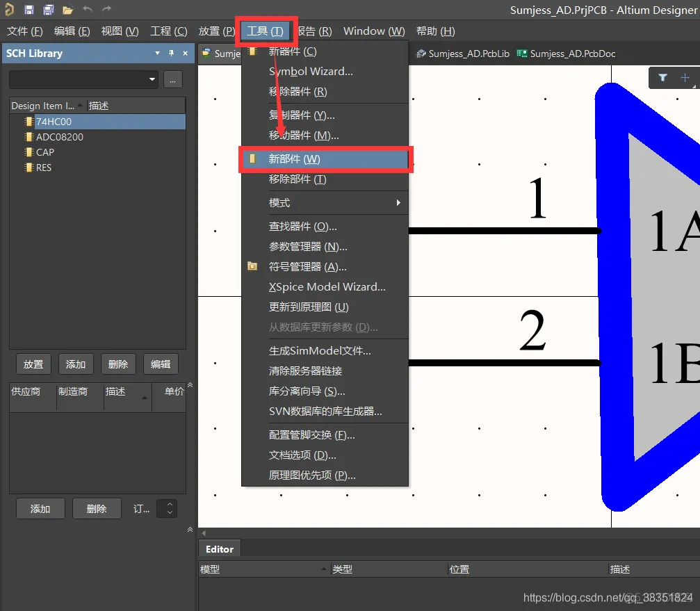Open the 编辑 (E) menu
Viewport: 700px width, 611px height.
click(72, 31)
